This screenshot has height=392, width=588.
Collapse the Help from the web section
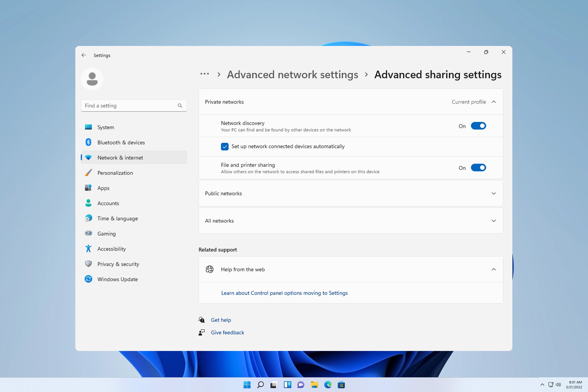click(x=493, y=269)
